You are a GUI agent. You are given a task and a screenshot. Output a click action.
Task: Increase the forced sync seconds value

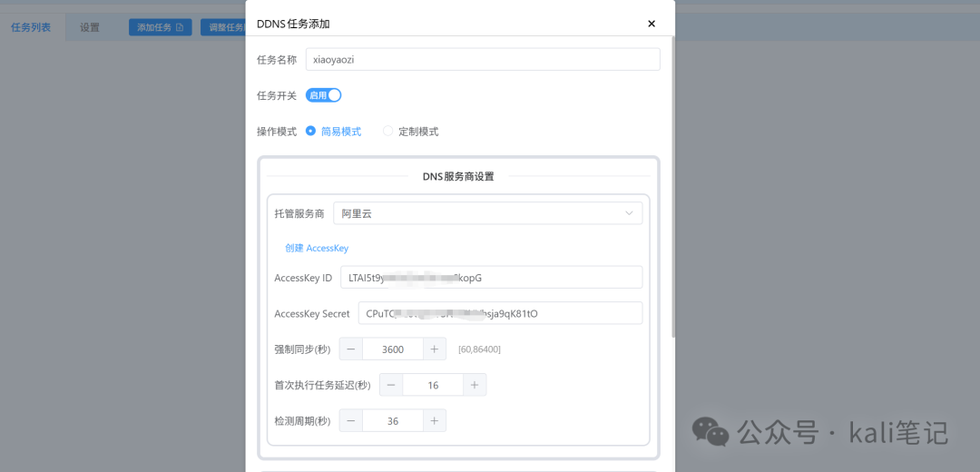[435, 349]
